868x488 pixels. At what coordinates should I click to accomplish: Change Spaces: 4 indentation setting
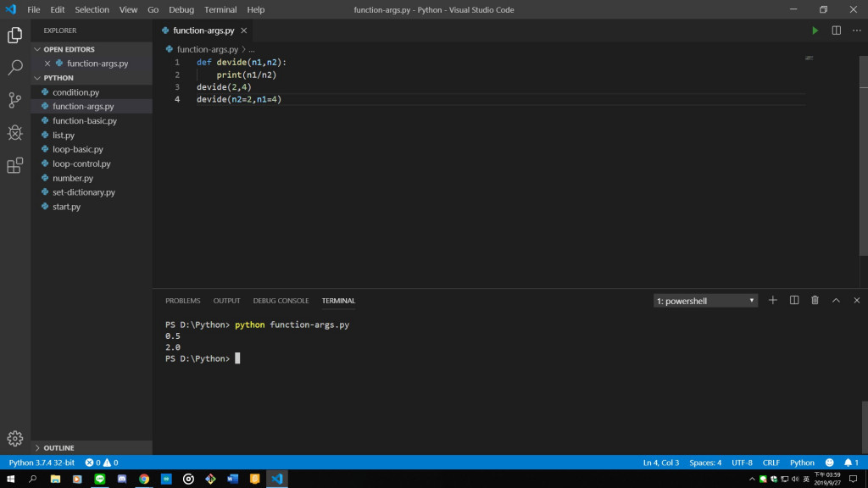705,463
